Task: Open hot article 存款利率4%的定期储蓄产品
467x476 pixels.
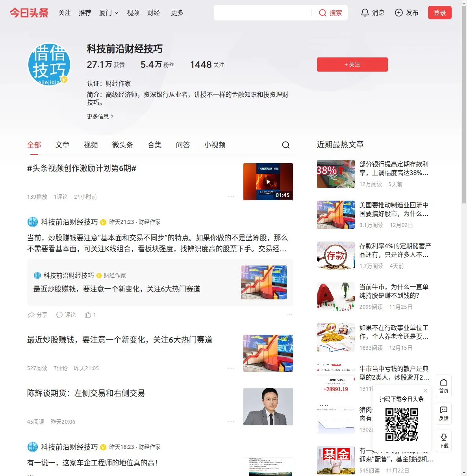Action: click(395, 250)
